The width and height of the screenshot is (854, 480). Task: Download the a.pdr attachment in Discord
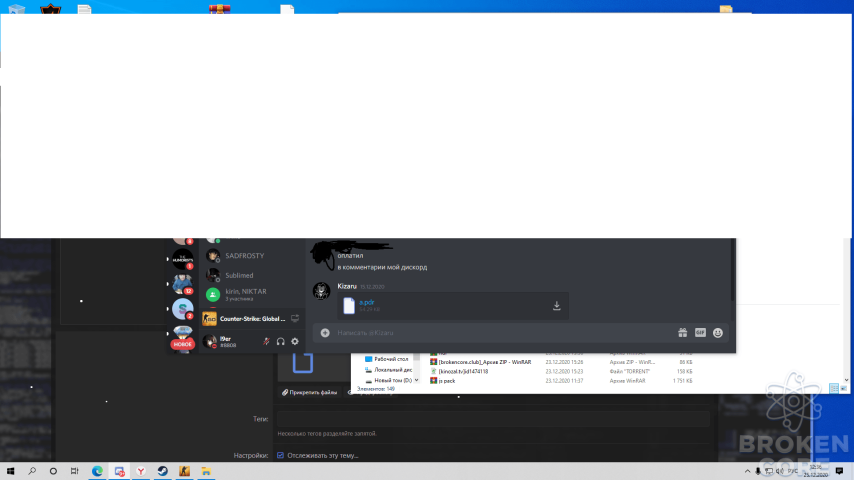[x=556, y=306]
